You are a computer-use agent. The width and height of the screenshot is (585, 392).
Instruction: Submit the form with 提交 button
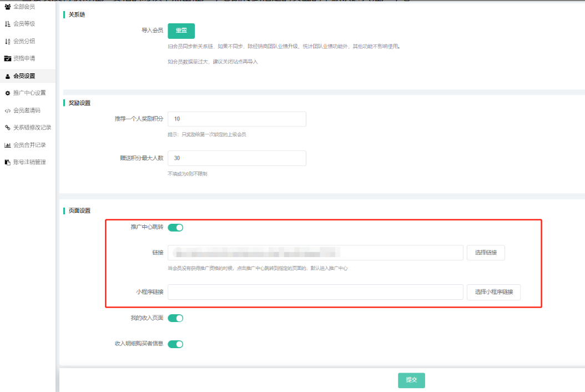coord(411,380)
